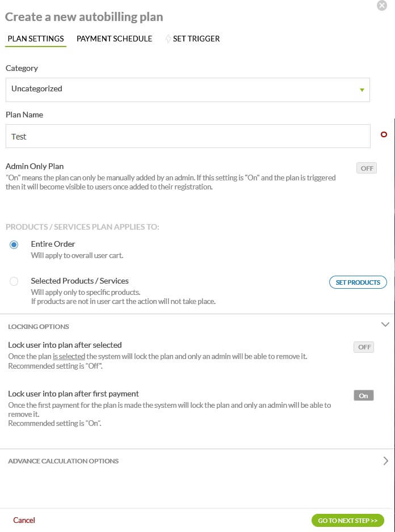Click Go To Next Step button
395x532 pixels.
point(347,520)
